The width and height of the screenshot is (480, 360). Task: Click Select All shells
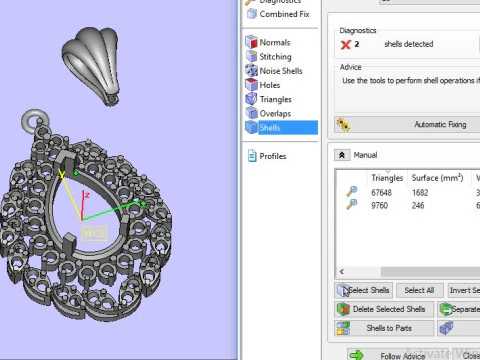point(419,290)
